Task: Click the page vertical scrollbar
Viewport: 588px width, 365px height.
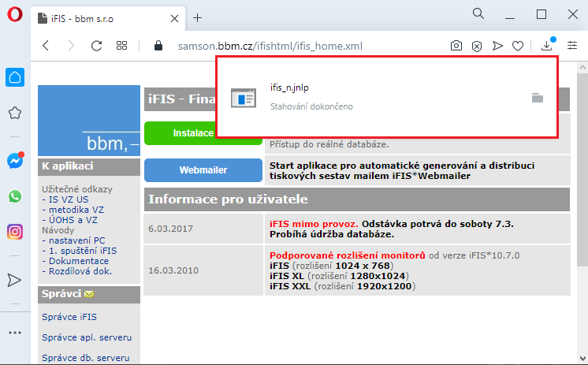Action: coord(582,169)
